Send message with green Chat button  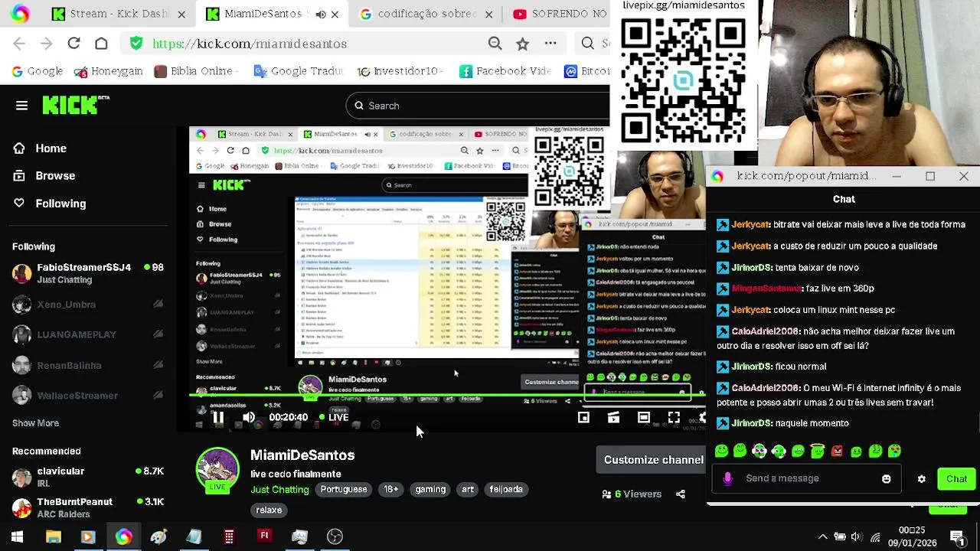pyautogui.click(x=956, y=479)
